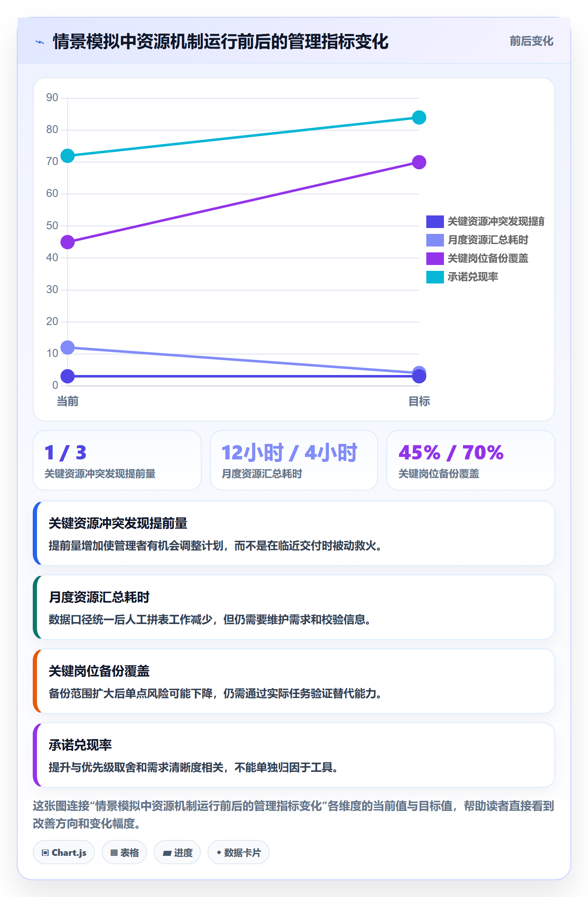Screen dimensions: 588x897
Task: Click purple data point at 目标 at 70
Action: point(419,162)
